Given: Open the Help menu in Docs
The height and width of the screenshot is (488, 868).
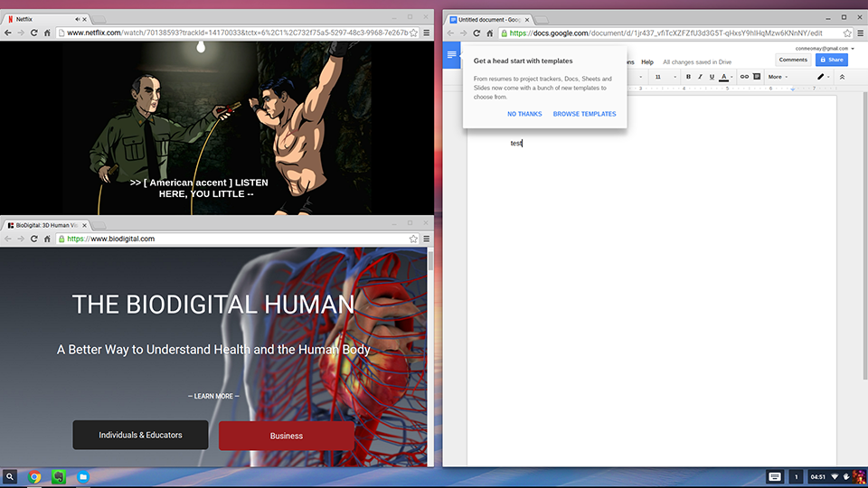Looking at the screenshot, I should [647, 62].
